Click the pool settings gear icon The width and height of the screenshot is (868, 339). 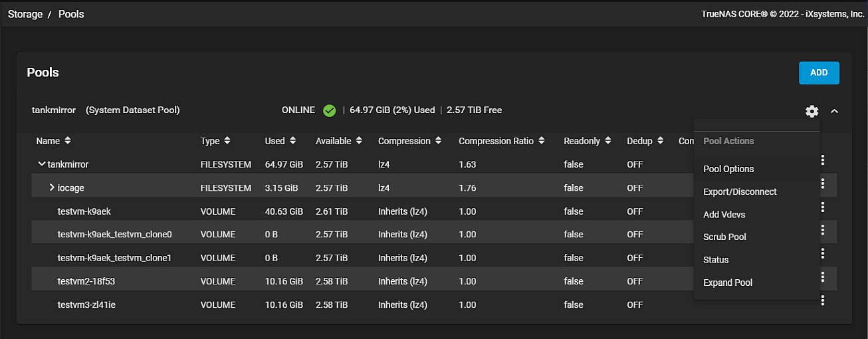812,111
